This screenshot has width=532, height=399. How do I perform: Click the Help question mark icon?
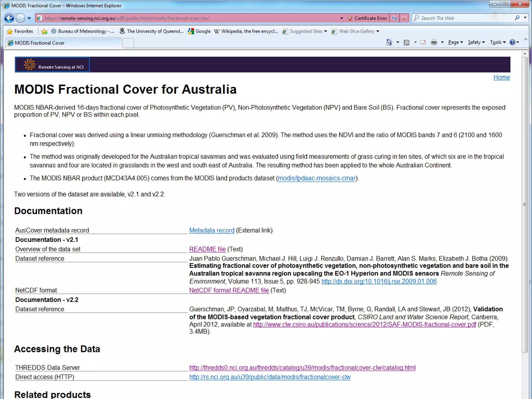[x=512, y=42]
